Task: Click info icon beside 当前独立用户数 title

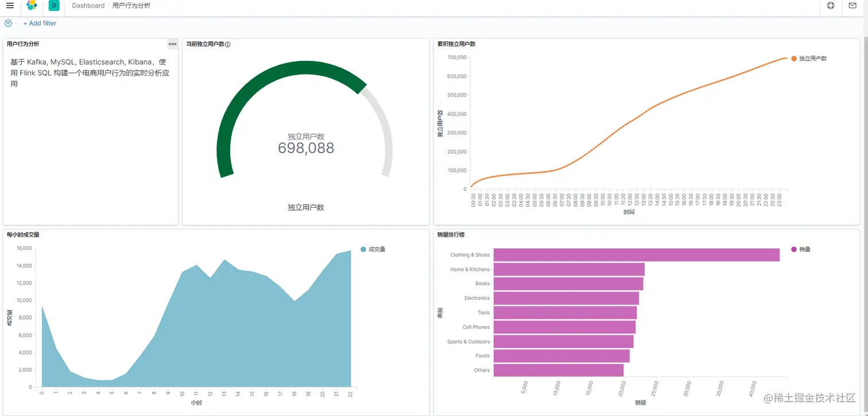Action: [x=228, y=44]
